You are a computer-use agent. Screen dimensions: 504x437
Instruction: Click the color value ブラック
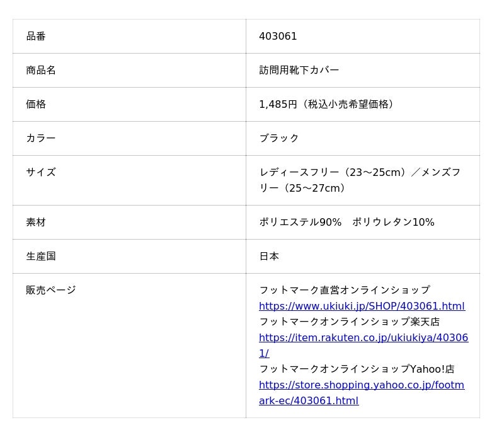click(279, 139)
